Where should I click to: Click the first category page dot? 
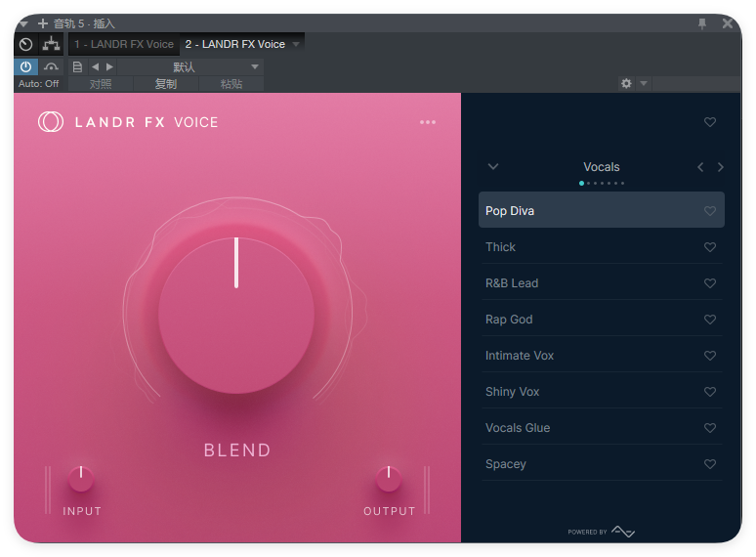[x=581, y=184]
